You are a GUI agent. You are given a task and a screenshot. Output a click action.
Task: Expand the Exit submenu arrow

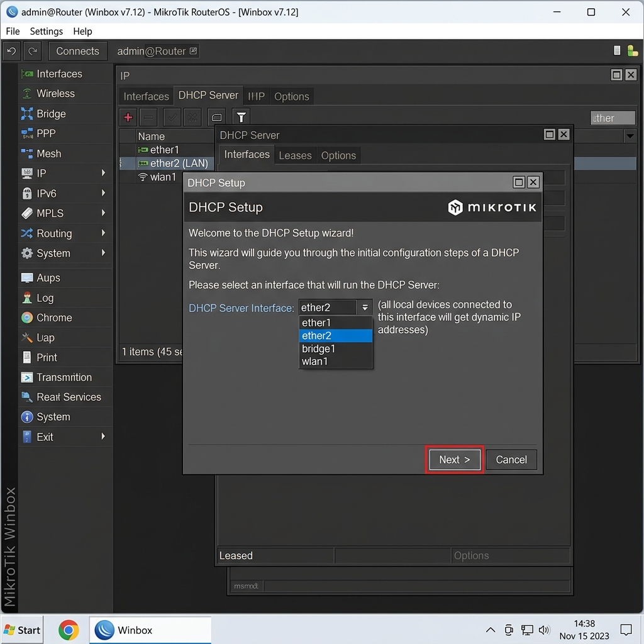(x=104, y=436)
